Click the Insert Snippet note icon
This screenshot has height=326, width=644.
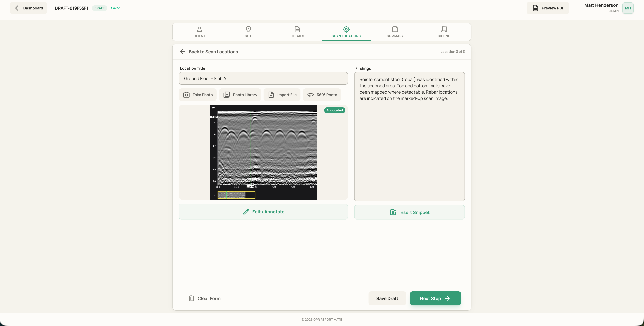393,212
